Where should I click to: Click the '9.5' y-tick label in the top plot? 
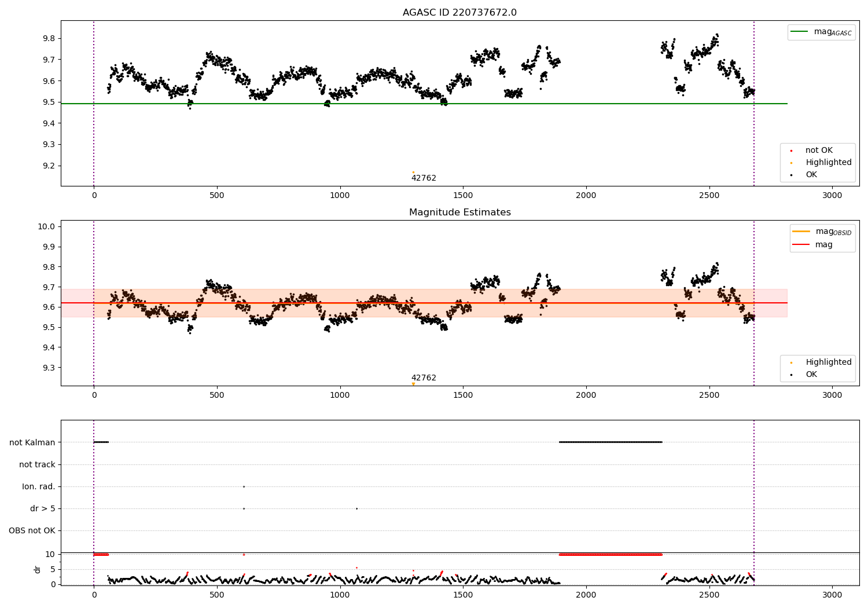[49, 102]
